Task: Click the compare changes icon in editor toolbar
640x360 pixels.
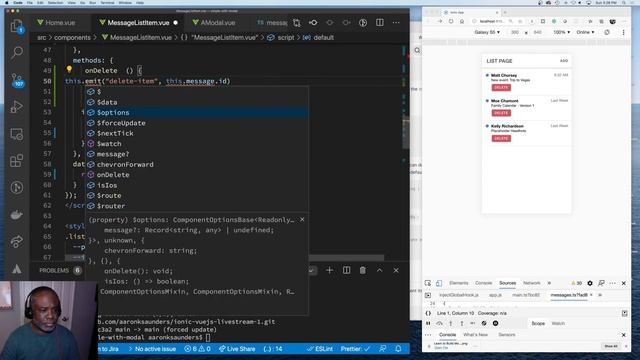Action: coord(297,23)
